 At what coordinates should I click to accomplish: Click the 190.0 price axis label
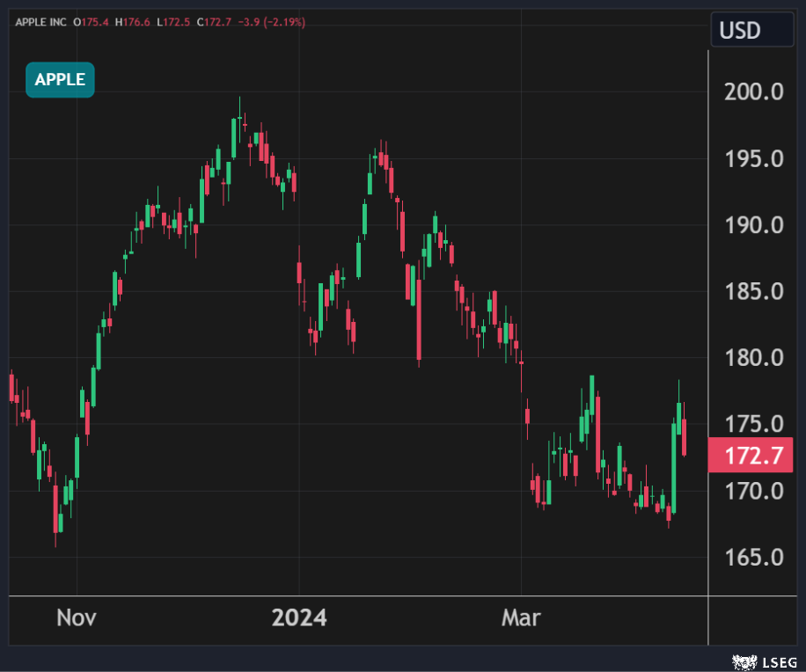tap(753, 225)
